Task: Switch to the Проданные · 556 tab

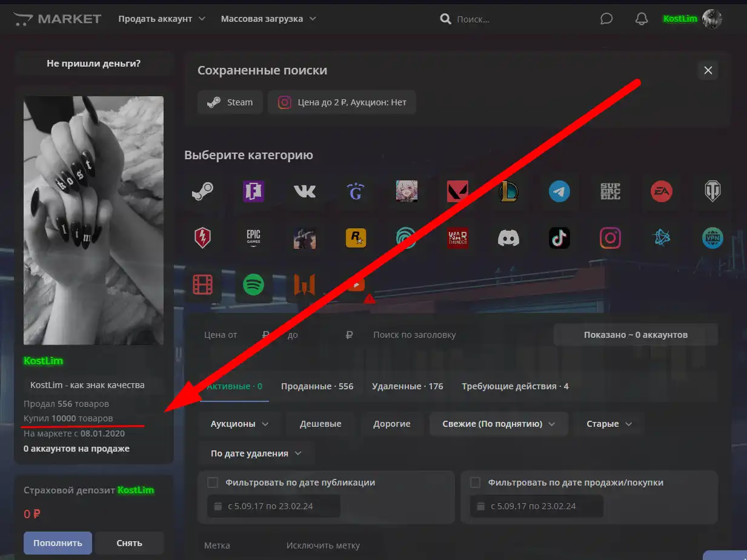Action: 317,386
